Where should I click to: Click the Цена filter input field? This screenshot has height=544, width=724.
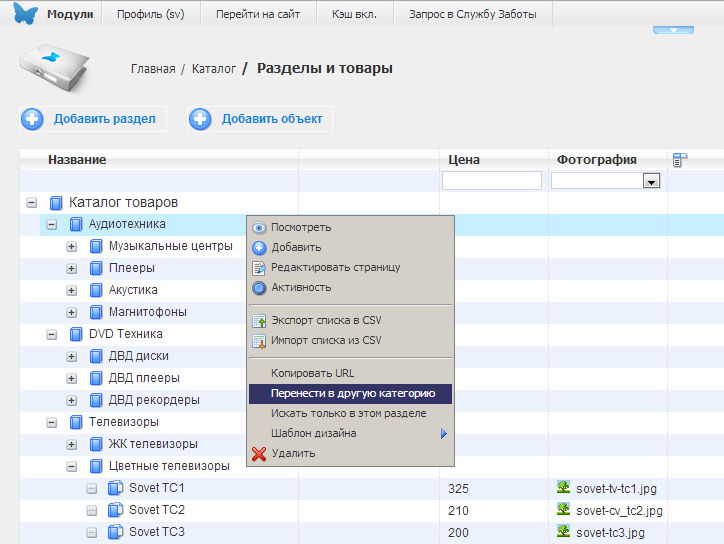coord(491,181)
